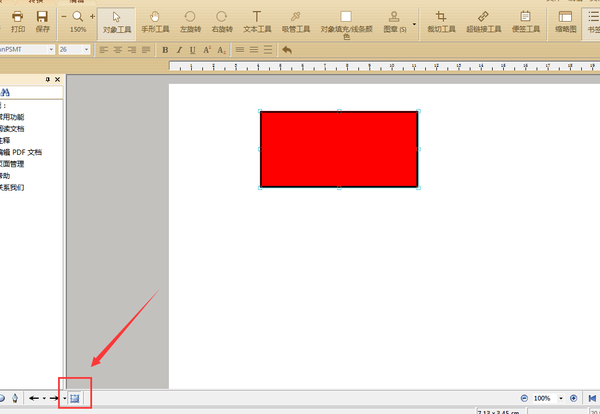Open 联系我们 in the side panel
Screen dimensions: 600x414
12,187
